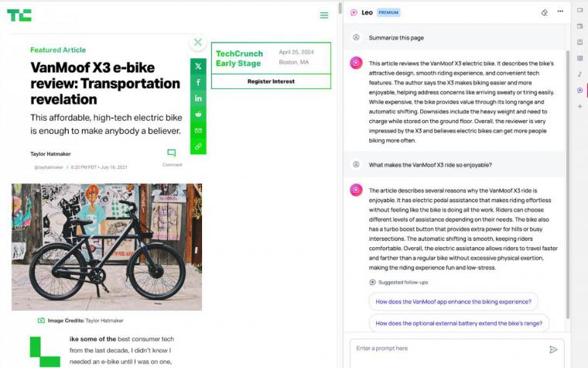The image size is (588, 368).
Task: Add a sidebar item with the plus icon
Action: pos(579,107)
